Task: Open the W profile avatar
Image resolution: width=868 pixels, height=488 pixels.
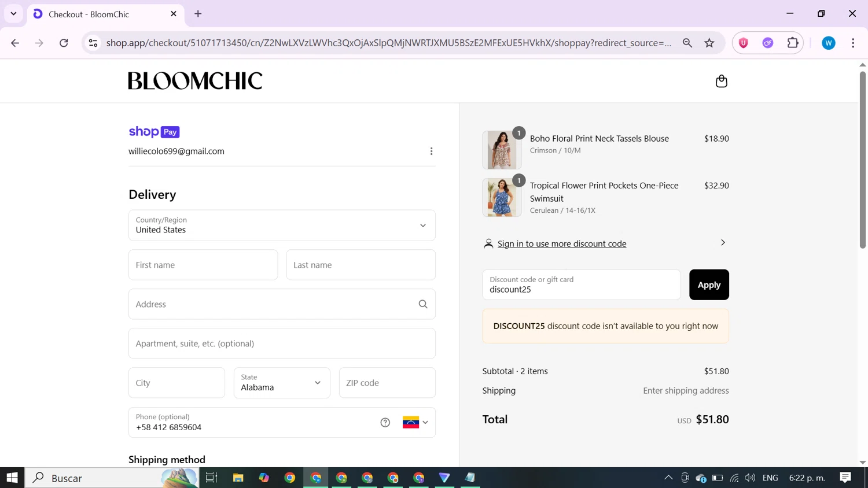Action: [829, 43]
